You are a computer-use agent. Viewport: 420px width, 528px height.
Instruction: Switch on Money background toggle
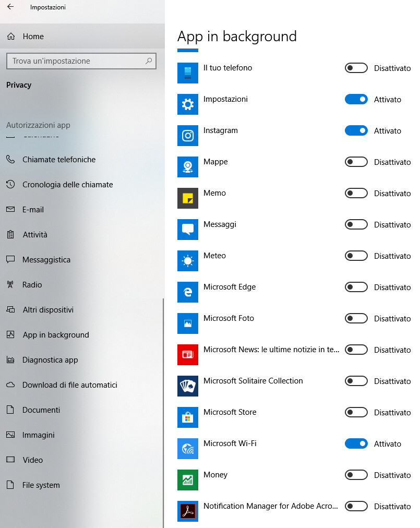pyautogui.click(x=356, y=475)
